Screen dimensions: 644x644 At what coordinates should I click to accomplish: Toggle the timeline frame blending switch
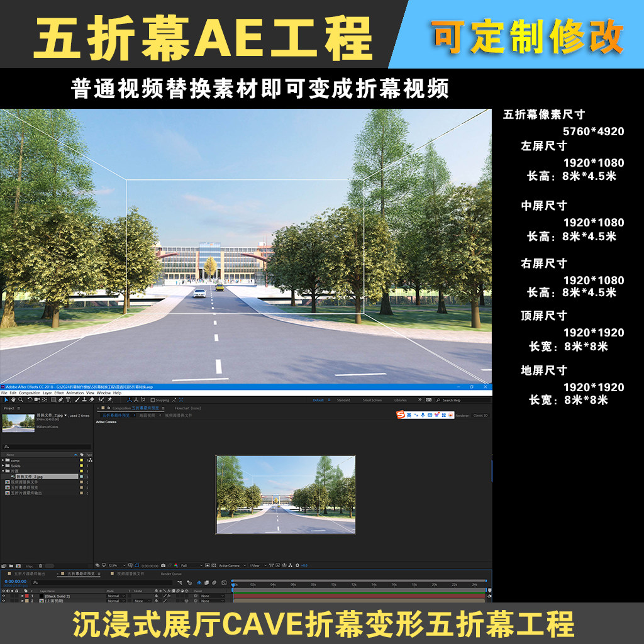(206, 583)
